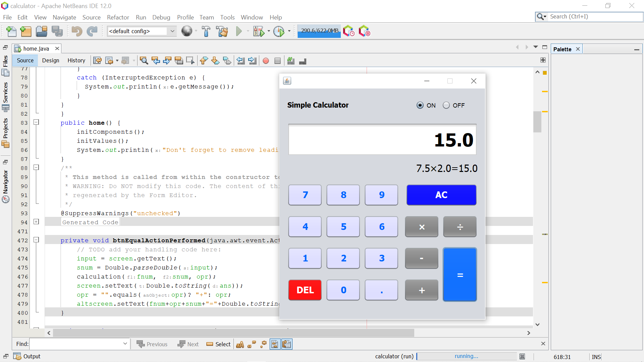Click the Debug Project toolbar icon
644x362 pixels.
259,32
